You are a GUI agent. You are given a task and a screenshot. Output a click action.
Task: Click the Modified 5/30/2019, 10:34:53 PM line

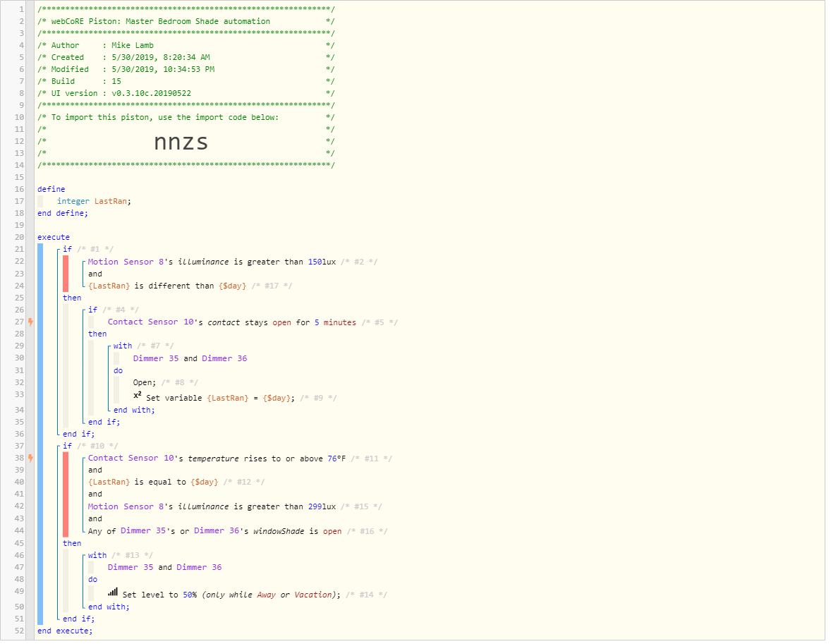[186, 69]
